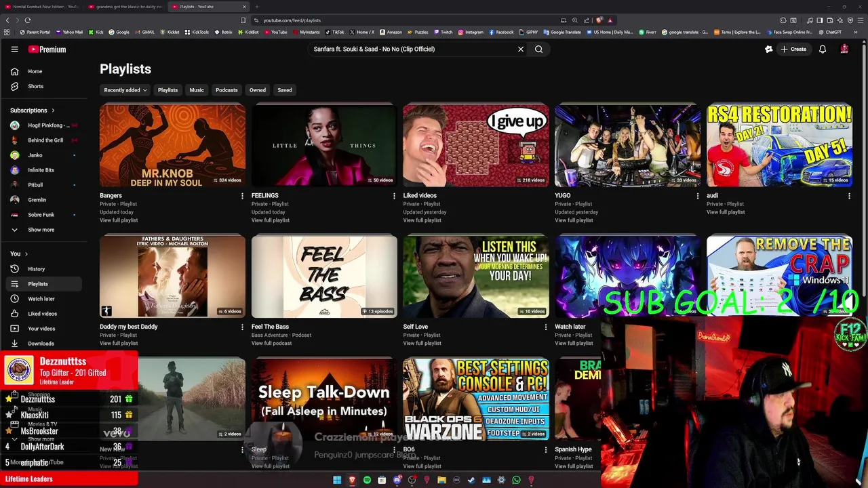This screenshot has height=488, width=868.
Task: View full podcast link under Feel The Bass
Action: [x=271, y=344]
